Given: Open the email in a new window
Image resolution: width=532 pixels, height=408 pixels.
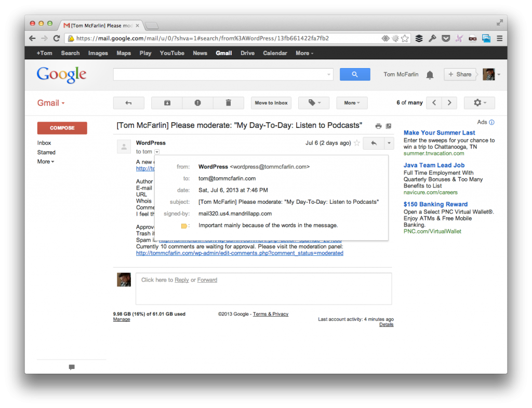Looking at the screenshot, I should pyautogui.click(x=389, y=126).
